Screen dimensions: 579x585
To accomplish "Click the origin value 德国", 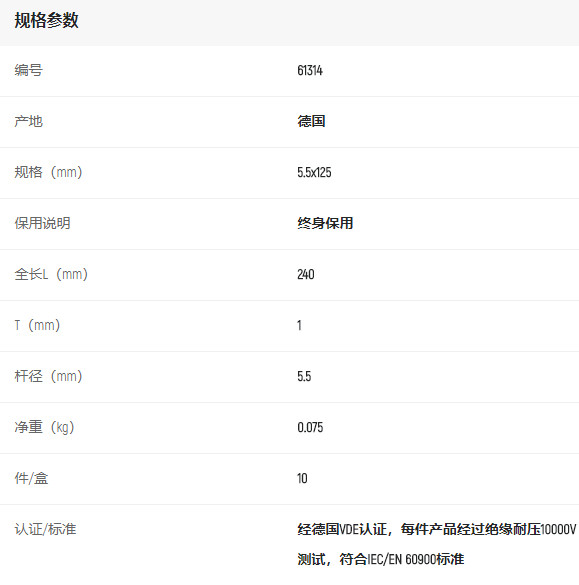I will pos(311,121).
